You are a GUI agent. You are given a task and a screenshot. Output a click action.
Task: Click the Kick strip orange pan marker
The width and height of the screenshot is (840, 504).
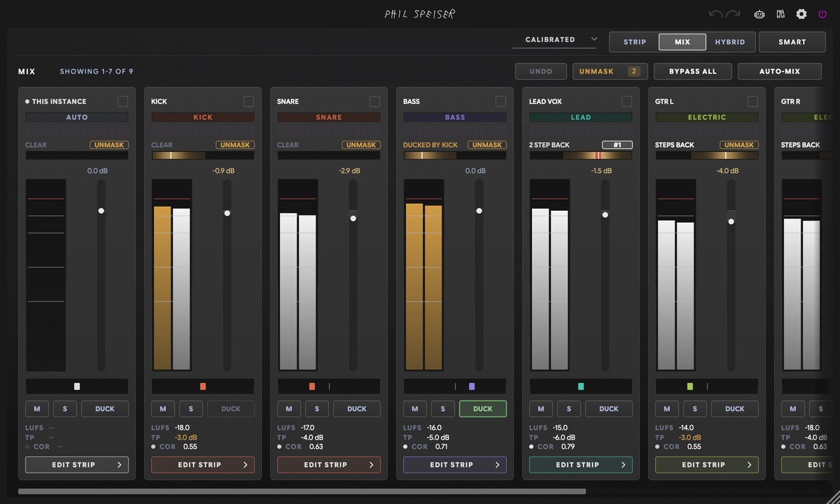[x=203, y=386]
